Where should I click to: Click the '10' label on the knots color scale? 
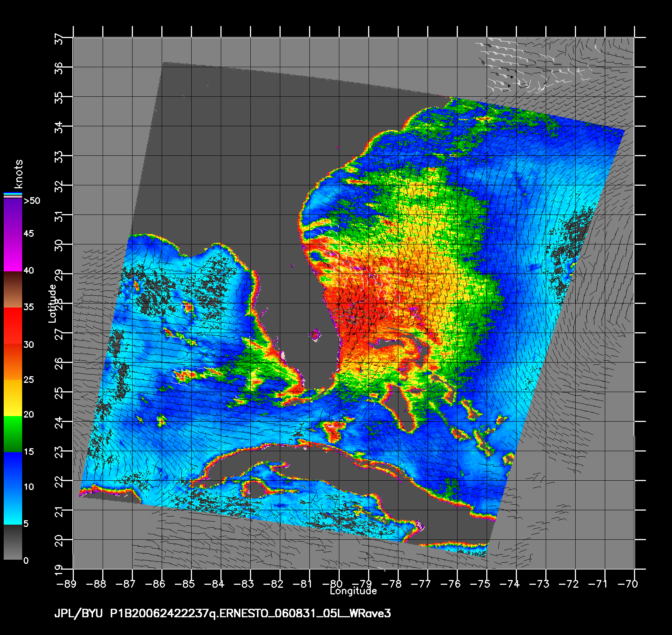29,487
